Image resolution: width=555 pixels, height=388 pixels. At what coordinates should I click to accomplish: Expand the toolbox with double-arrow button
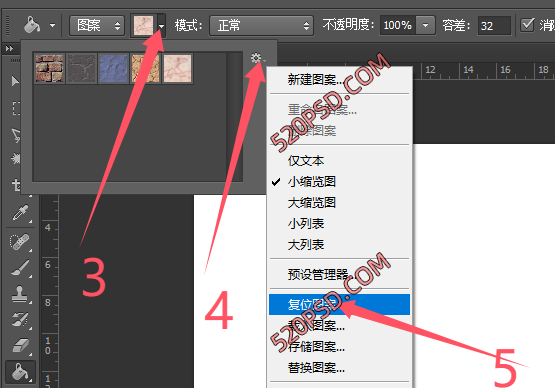tap(10, 48)
